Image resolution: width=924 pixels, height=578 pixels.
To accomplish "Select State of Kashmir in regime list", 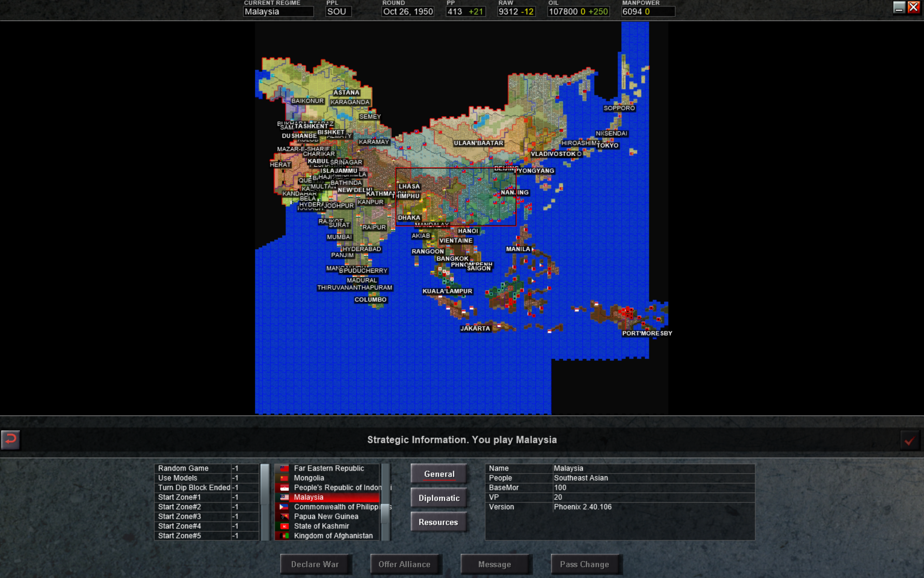I will tap(328, 526).
